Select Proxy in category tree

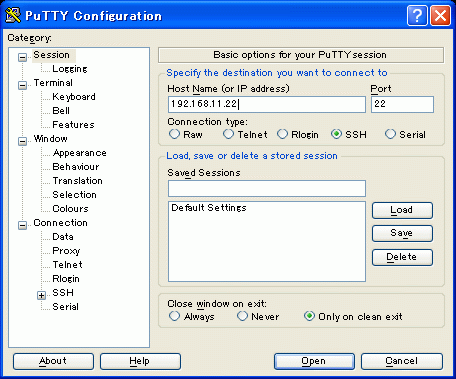pyautogui.click(x=66, y=251)
